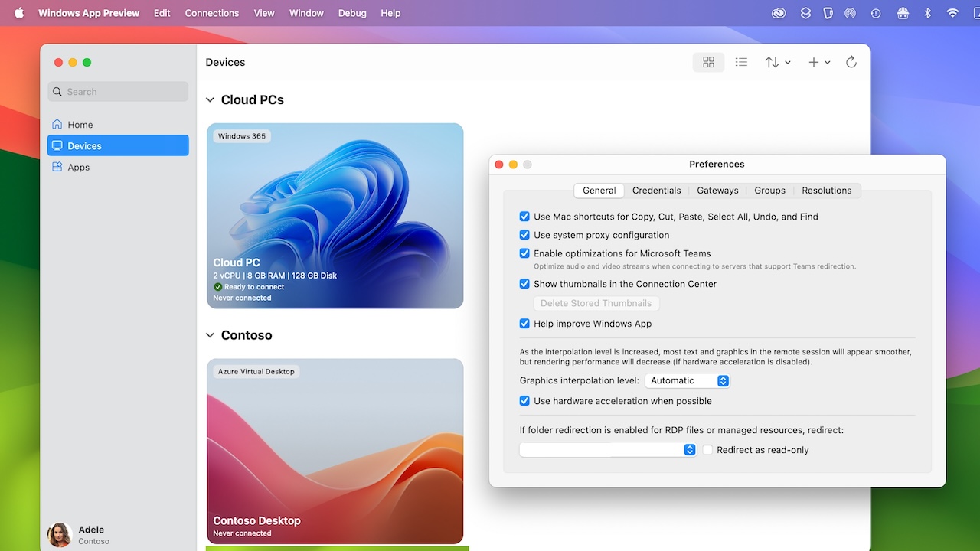The width and height of the screenshot is (980, 551).
Task: Click the wallet-shaped menu bar icon
Action: (828, 13)
